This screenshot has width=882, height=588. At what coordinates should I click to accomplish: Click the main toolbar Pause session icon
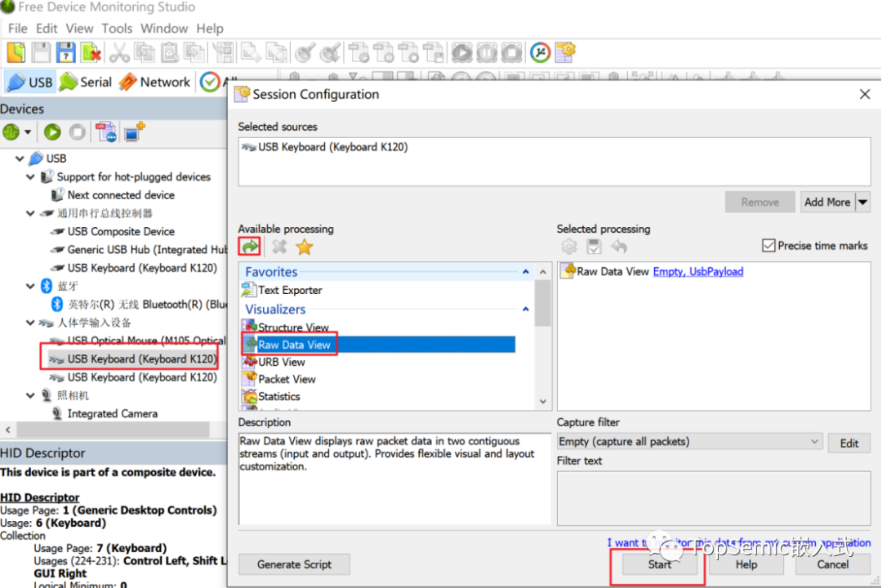tap(487, 53)
